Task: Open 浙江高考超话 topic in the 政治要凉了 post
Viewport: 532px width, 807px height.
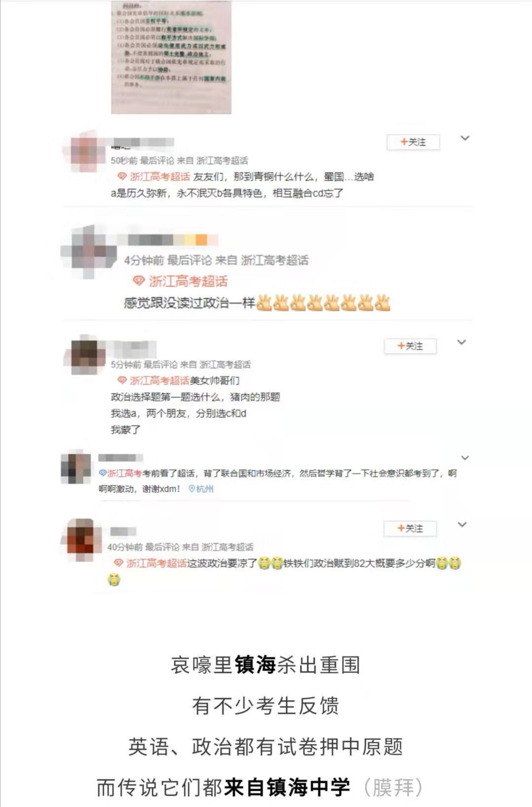Action: 157,563
